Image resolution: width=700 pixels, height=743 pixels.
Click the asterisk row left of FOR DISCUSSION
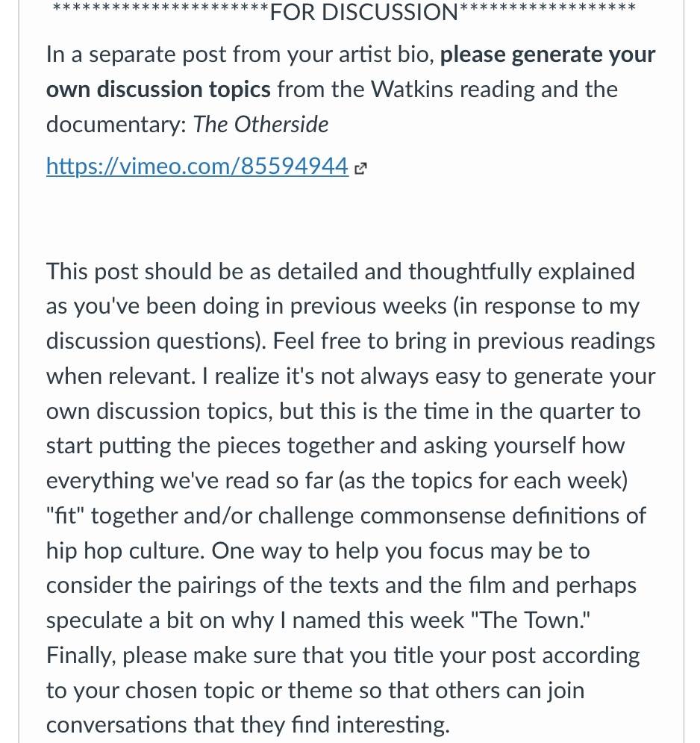coord(160,8)
